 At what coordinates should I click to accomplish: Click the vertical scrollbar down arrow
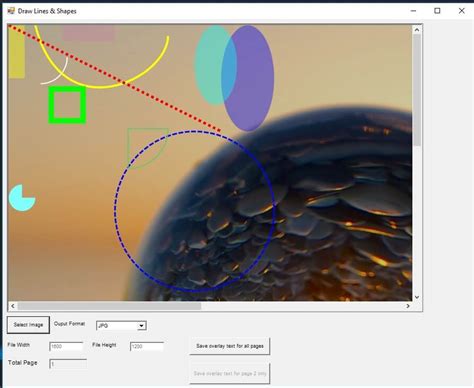417,297
